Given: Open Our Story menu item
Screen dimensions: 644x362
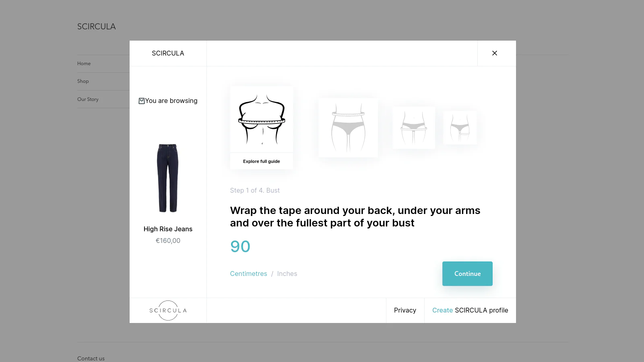Looking at the screenshot, I should pos(88,99).
